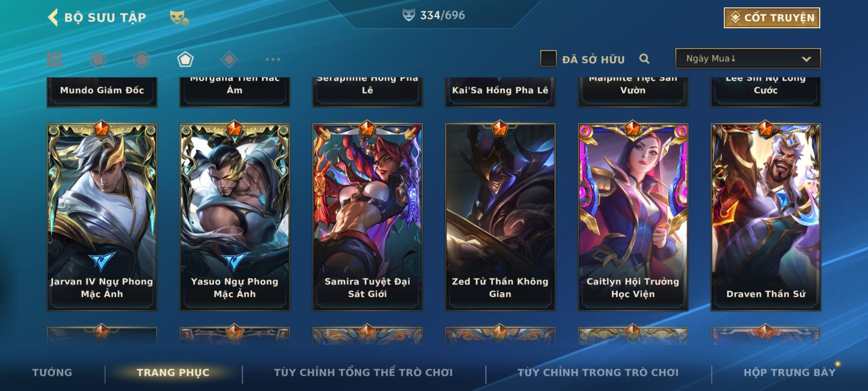Open the Draven Thần Sứ skin card
868x391 pixels.
tap(766, 216)
